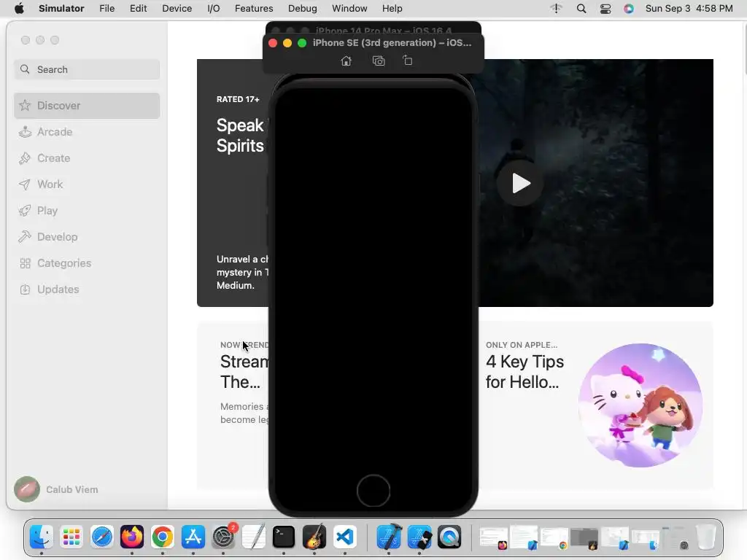Open Discover in the App Store sidebar

coord(87,106)
